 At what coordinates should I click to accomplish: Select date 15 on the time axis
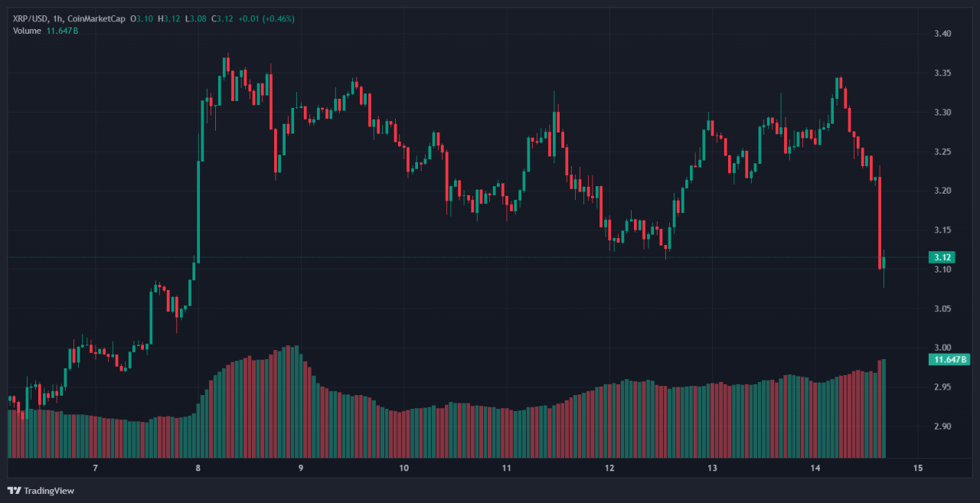(918, 468)
